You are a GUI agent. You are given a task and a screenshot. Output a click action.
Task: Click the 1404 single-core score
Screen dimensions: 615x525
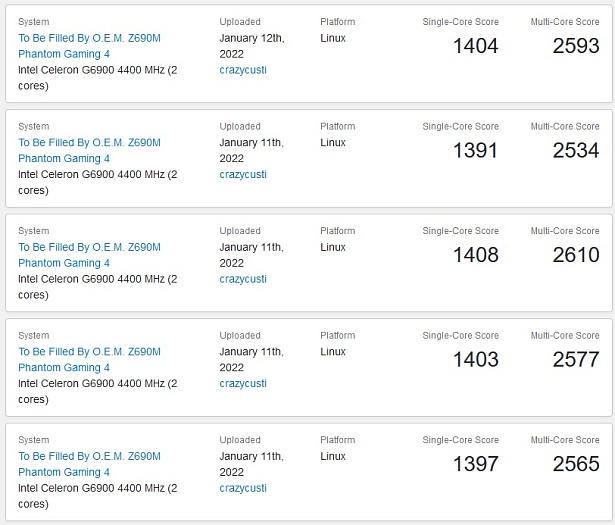(476, 46)
